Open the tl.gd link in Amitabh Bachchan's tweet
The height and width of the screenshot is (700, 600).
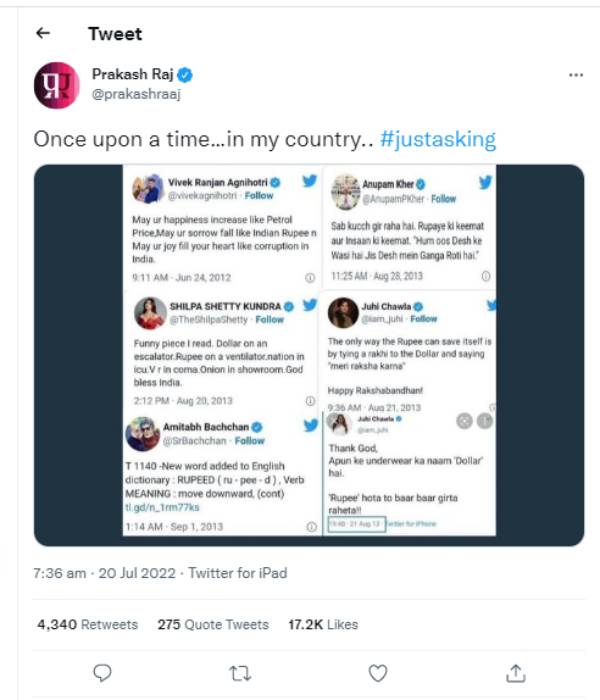point(163,509)
